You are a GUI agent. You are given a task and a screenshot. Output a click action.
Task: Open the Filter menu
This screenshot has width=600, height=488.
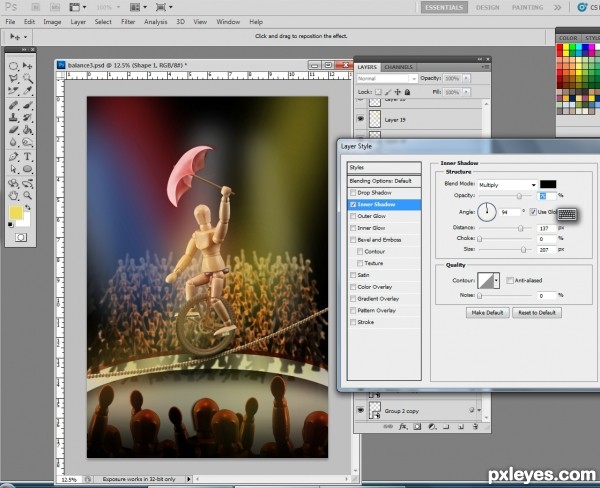click(x=128, y=22)
